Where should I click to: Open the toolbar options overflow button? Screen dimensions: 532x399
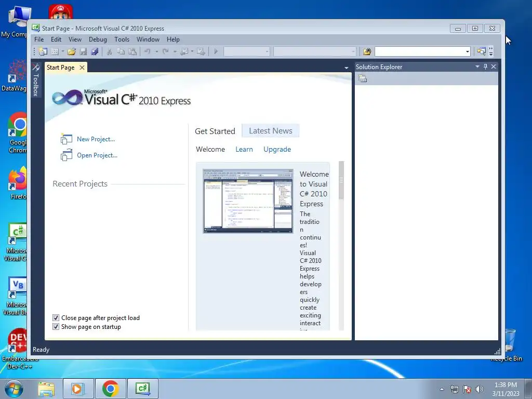click(490, 51)
